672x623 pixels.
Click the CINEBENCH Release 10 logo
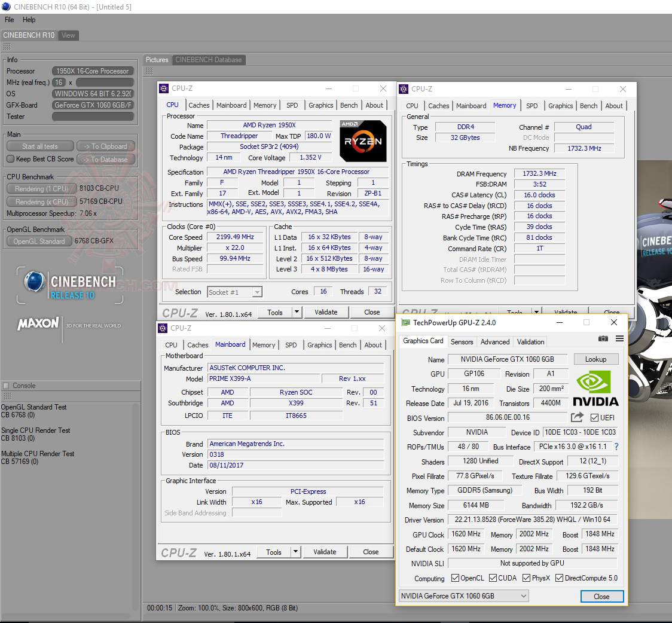point(70,285)
